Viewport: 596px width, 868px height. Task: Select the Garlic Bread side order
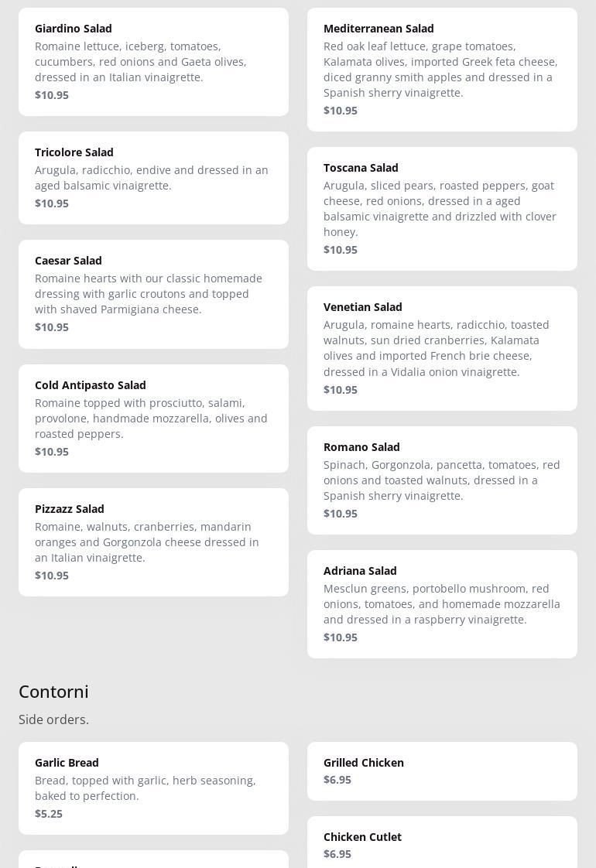click(153, 788)
